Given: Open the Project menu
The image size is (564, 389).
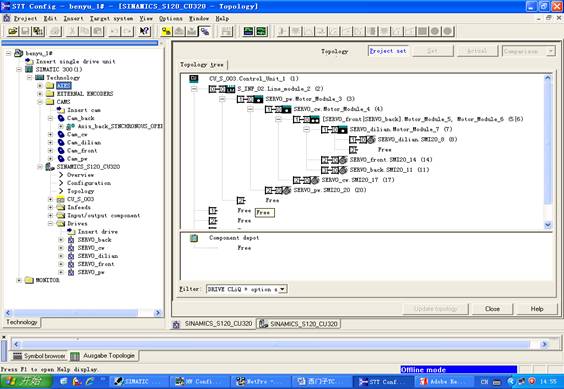Looking at the screenshot, I should (25, 18).
